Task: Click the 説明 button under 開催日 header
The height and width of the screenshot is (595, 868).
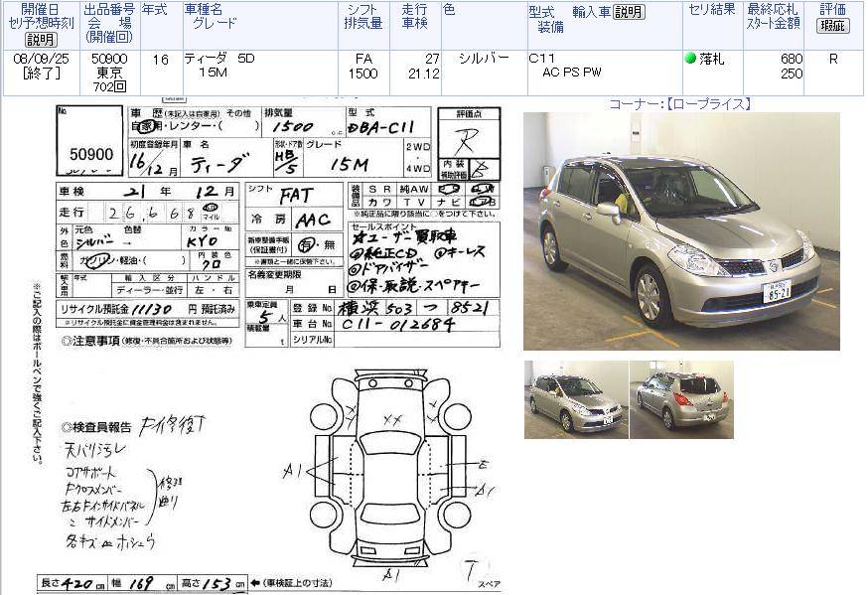Action: 41,40
